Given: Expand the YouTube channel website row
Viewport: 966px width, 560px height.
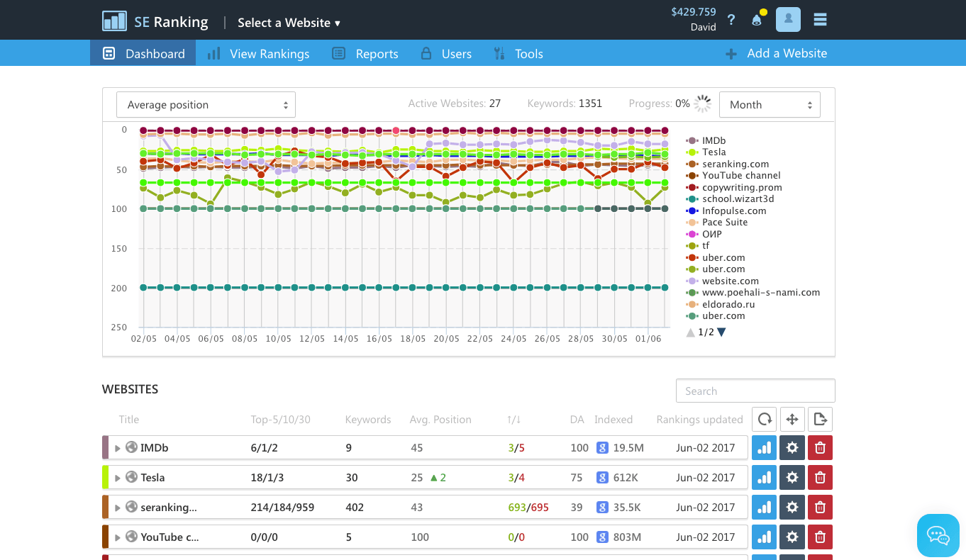Looking at the screenshot, I should [x=118, y=537].
